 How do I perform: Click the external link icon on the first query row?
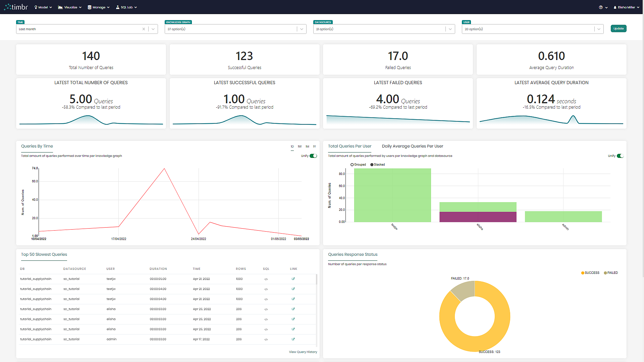(293, 279)
